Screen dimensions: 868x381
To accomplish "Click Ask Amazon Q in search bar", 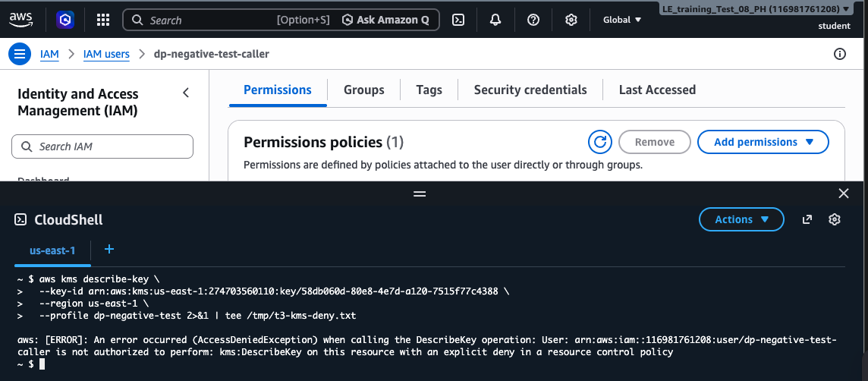I will coord(386,20).
